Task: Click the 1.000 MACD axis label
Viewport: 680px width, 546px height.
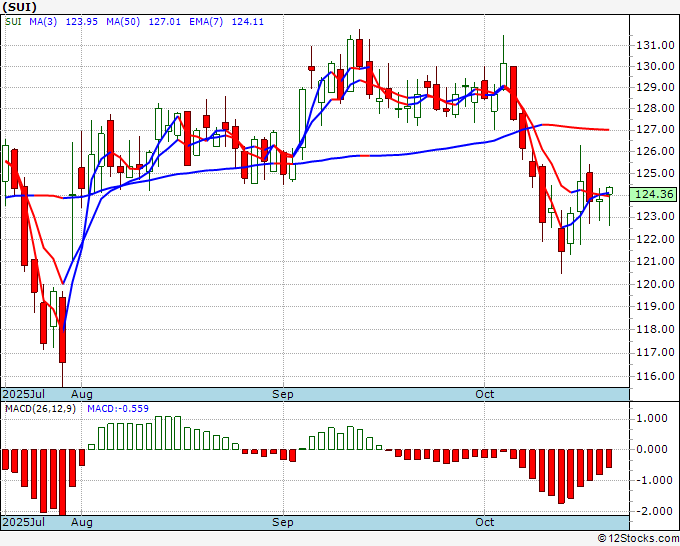Action: point(651,418)
